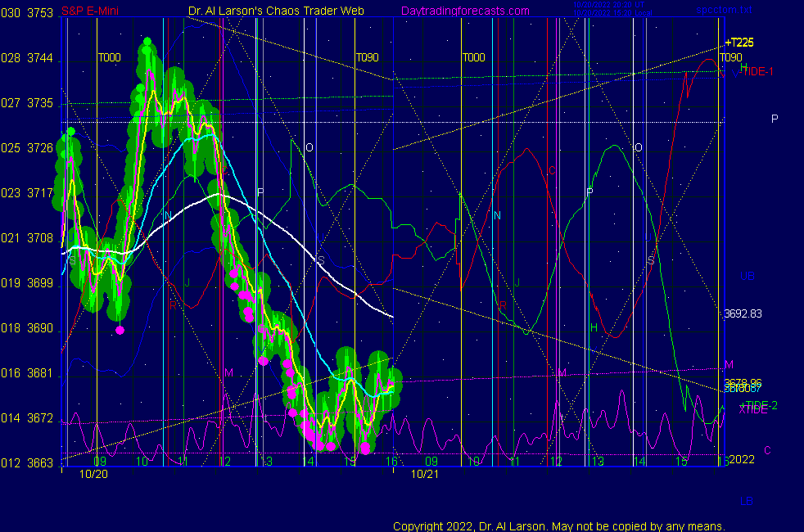
Task: Select the blue LB band label
Action: pyautogui.click(x=747, y=501)
